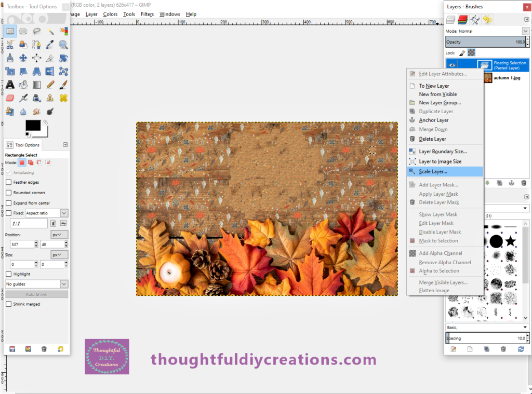
Task: Choose the Eraser tool
Action: (x=10, y=98)
